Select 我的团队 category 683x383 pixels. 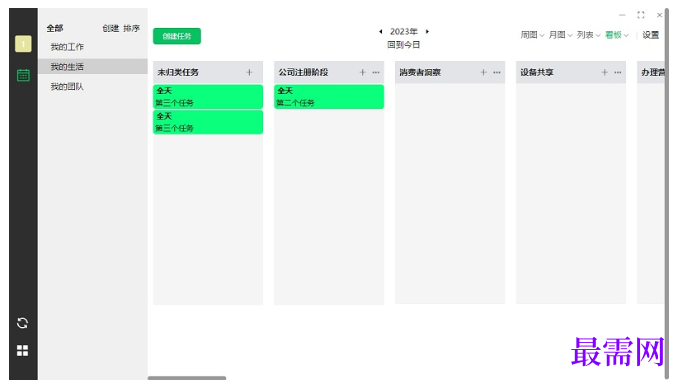pyautogui.click(x=93, y=87)
